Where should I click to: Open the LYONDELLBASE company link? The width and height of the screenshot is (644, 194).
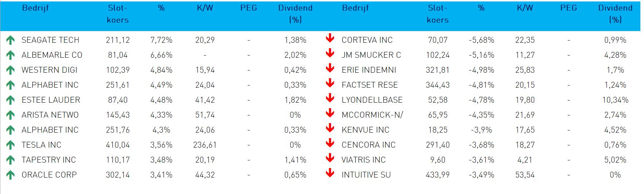(372, 100)
